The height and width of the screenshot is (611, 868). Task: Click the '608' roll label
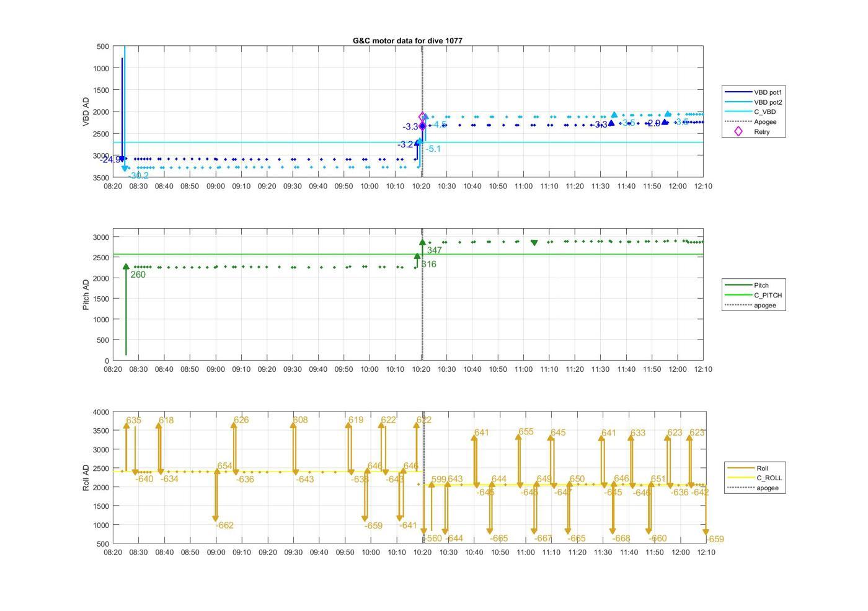(x=300, y=420)
